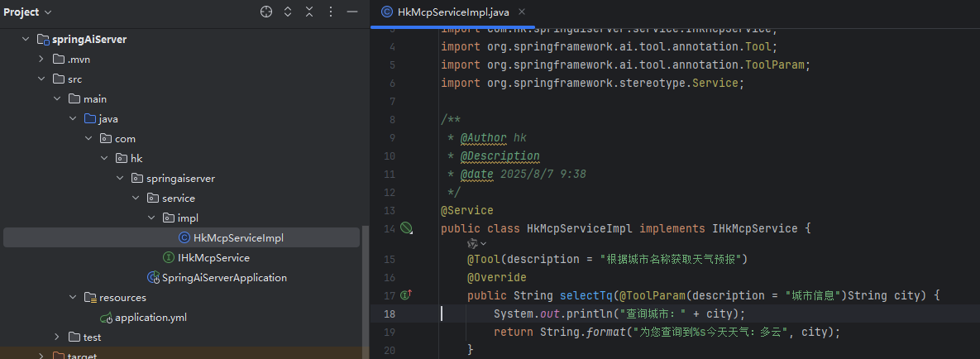Select HkMcpServiceImpl in project tree

(238, 237)
